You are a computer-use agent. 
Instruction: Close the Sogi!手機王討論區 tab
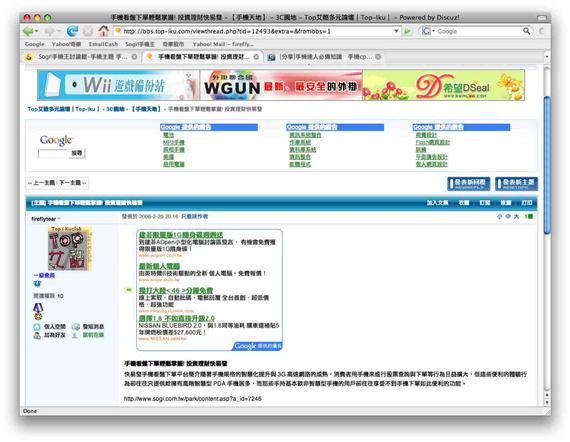pyautogui.click(x=134, y=57)
